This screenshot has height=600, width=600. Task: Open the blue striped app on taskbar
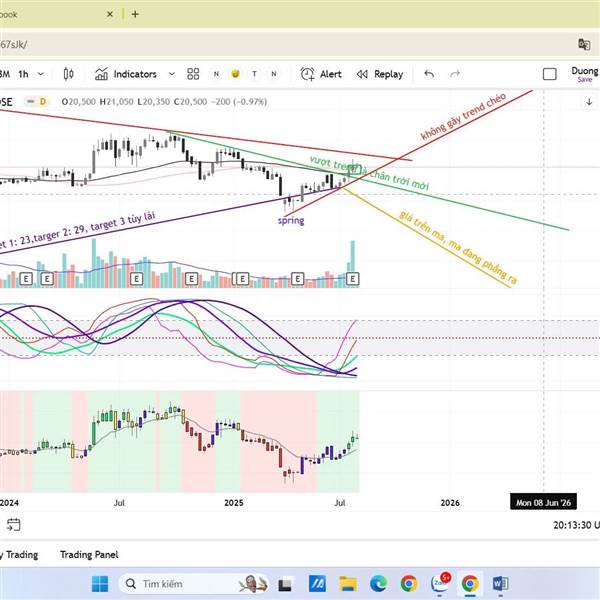click(317, 584)
